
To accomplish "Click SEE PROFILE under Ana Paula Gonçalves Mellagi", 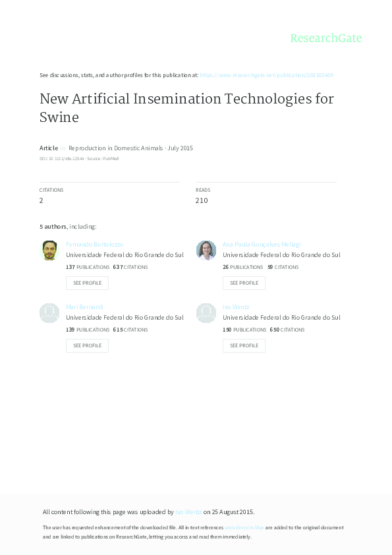I will tap(244, 283).
